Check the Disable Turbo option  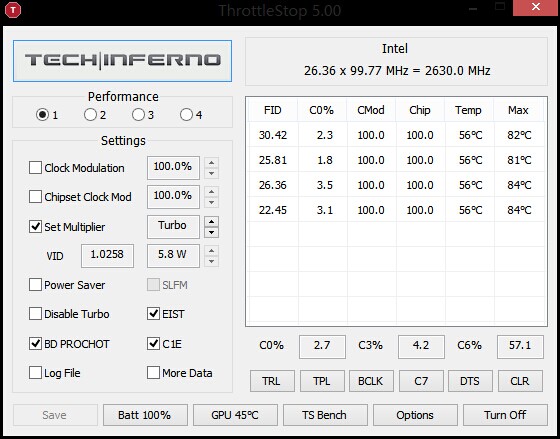click(x=35, y=314)
